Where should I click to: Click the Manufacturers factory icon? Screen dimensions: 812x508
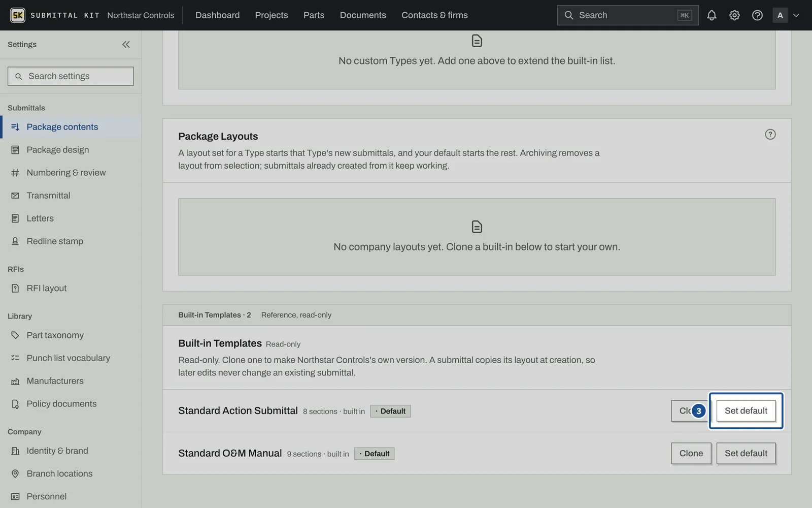pos(15,381)
